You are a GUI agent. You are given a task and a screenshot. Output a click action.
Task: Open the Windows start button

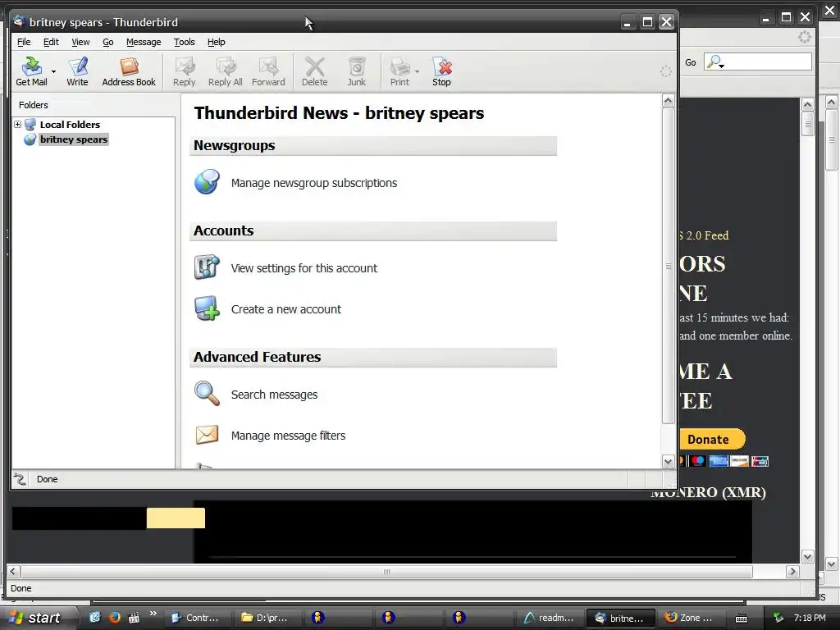pyautogui.click(x=36, y=618)
